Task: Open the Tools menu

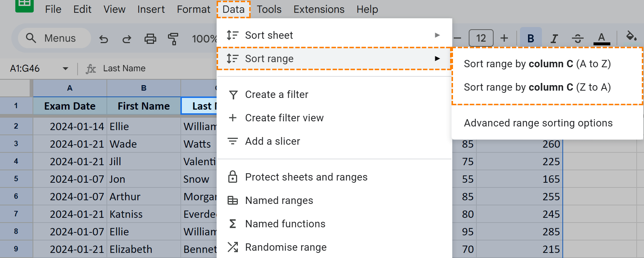Action: [x=269, y=9]
